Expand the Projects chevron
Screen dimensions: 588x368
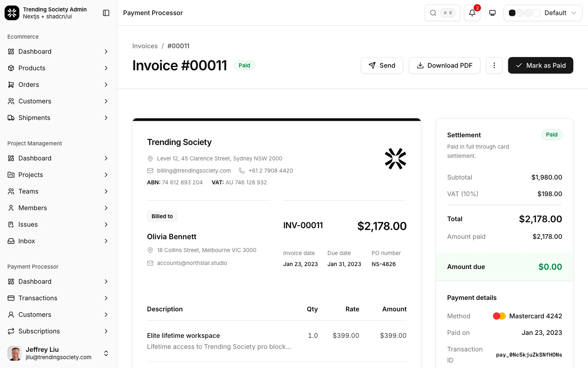106,175
